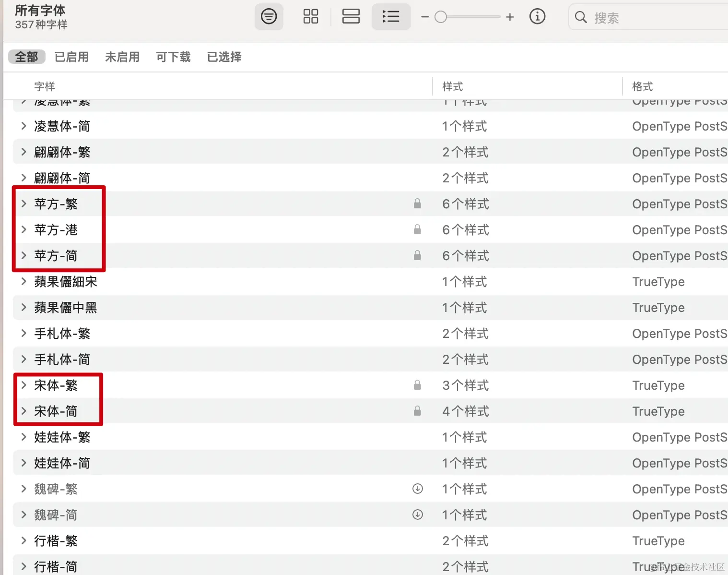Click lock icon on 苹方-港 row

pyautogui.click(x=417, y=229)
